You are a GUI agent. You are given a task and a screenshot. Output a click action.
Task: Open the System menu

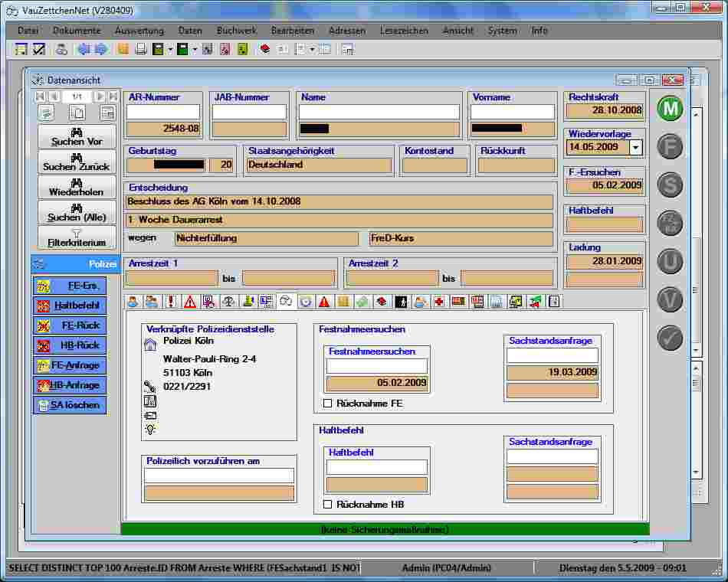coord(502,31)
